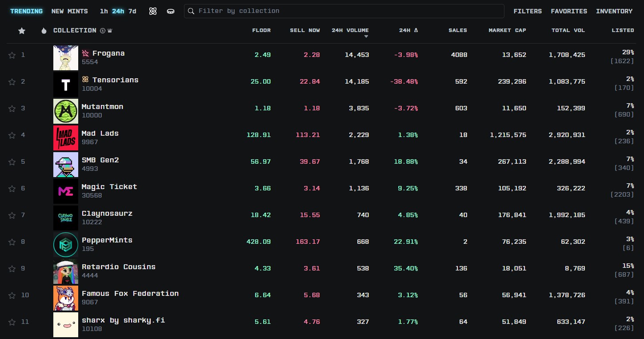644x339 pixels.
Task: Click the star icon in table header
Action: click(x=22, y=31)
